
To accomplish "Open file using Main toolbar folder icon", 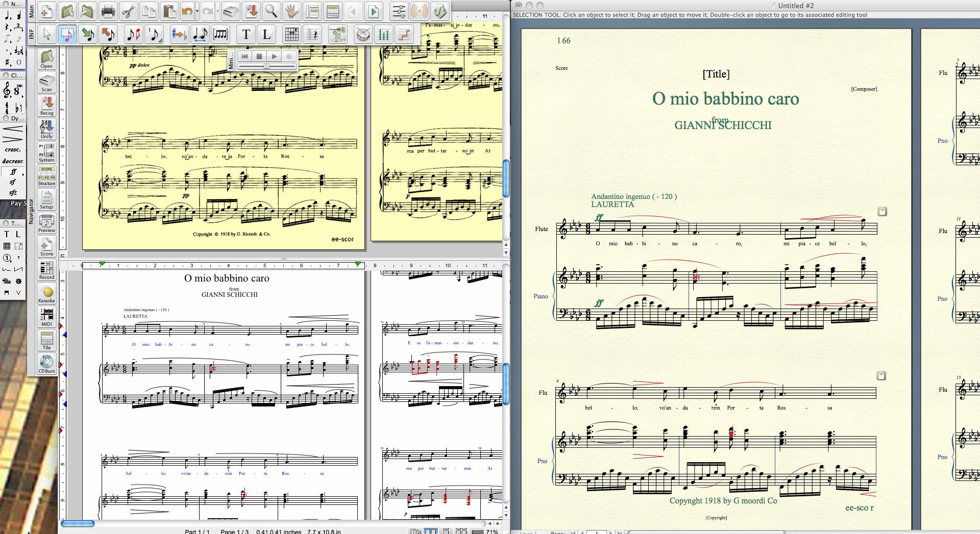I will tap(67, 11).
